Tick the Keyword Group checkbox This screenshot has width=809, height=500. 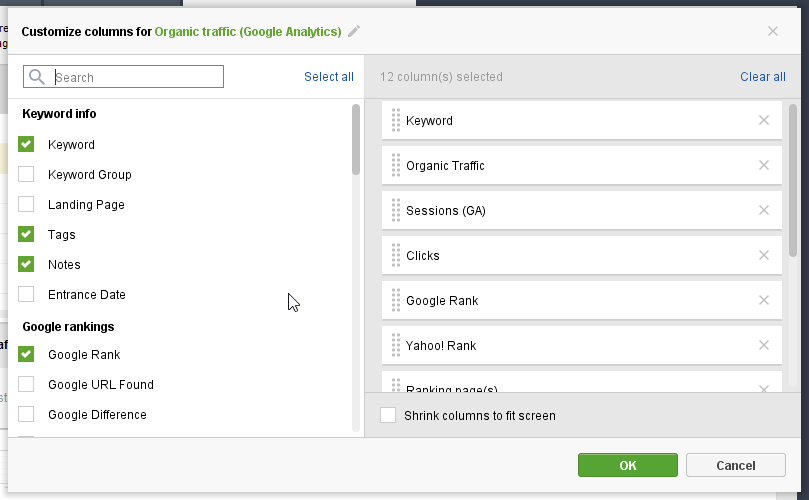pyautogui.click(x=26, y=174)
